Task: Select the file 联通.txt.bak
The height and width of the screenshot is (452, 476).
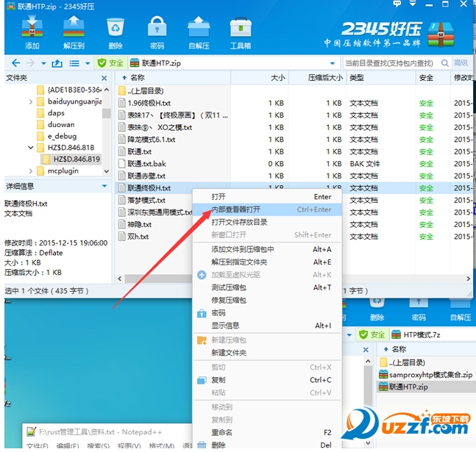Action: tap(146, 164)
